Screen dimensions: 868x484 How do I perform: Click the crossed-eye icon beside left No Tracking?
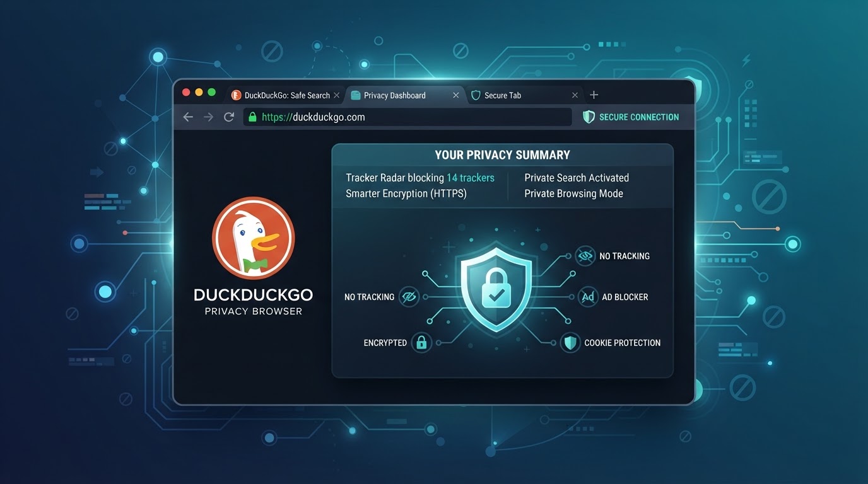coord(409,297)
